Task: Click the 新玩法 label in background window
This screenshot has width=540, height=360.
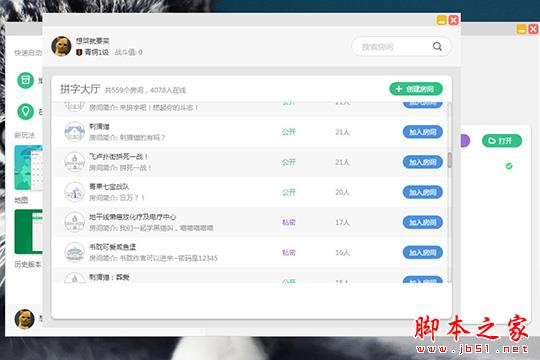Action: click(x=24, y=135)
